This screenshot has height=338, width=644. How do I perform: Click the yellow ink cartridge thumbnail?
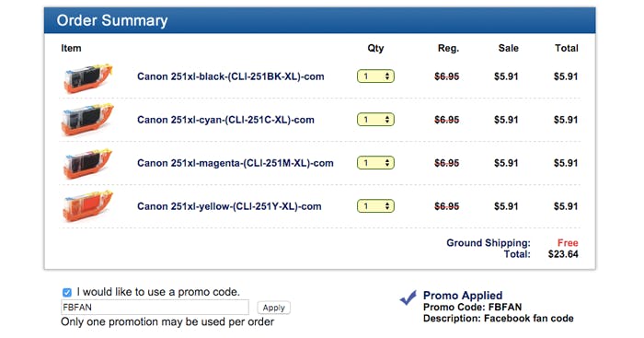click(87, 206)
